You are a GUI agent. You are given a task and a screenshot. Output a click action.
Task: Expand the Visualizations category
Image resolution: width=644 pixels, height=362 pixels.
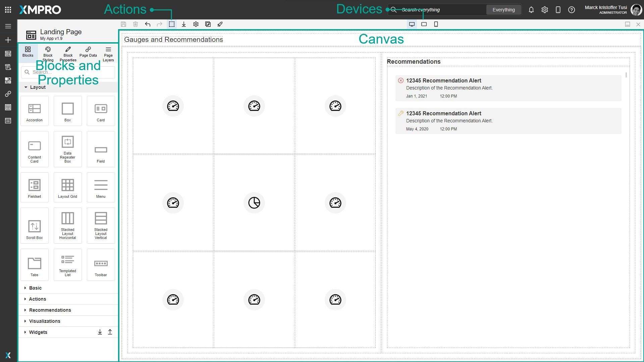pos(45,321)
